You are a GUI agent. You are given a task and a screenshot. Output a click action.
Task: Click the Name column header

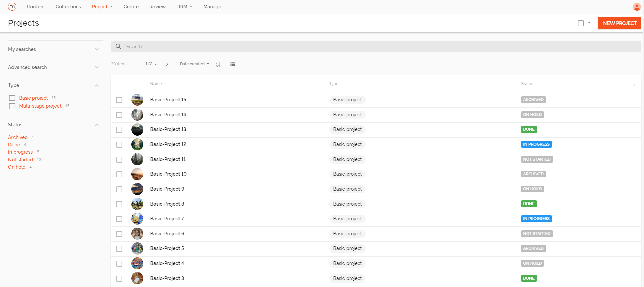click(x=156, y=84)
